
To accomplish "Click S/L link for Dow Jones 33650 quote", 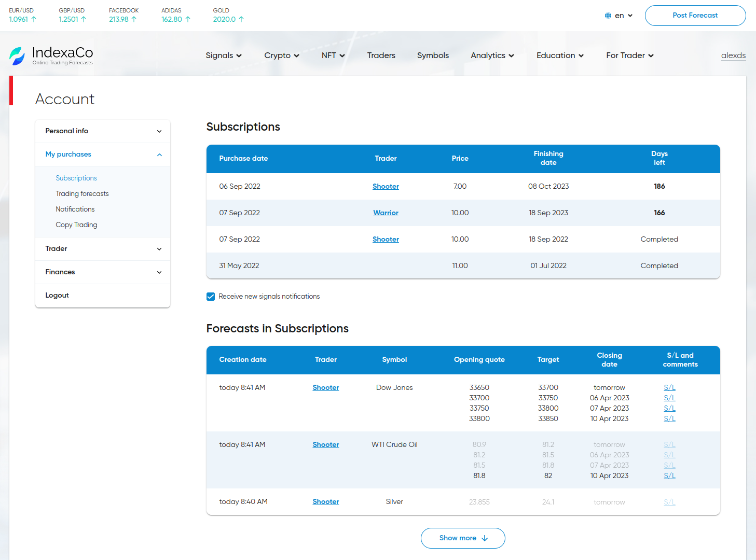I will (669, 388).
